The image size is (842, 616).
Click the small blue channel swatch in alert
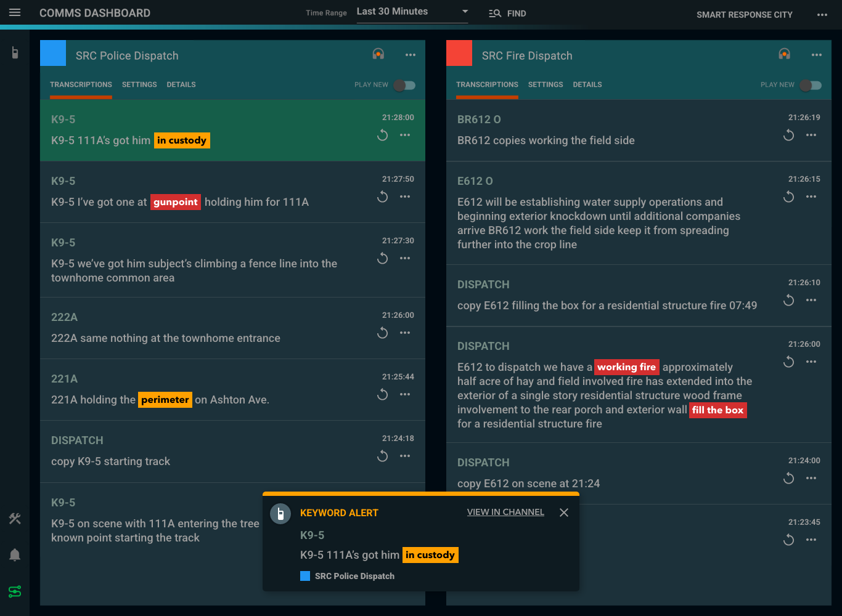tap(305, 576)
